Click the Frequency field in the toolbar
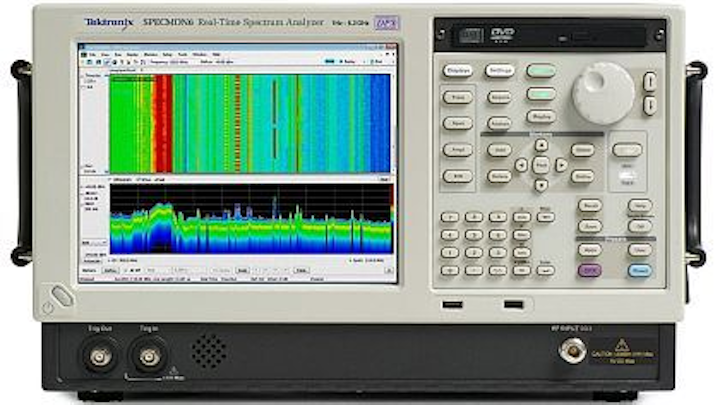720x405 pixels. tap(169, 62)
